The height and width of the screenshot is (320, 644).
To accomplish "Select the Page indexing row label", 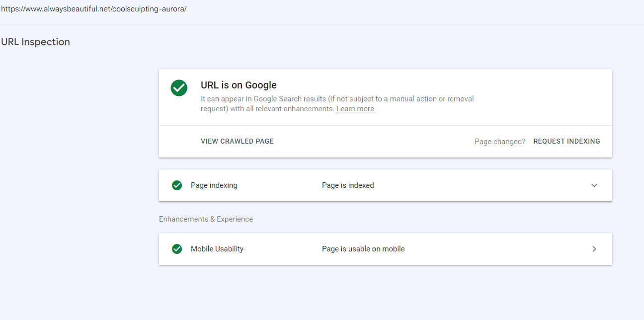I will 214,185.
